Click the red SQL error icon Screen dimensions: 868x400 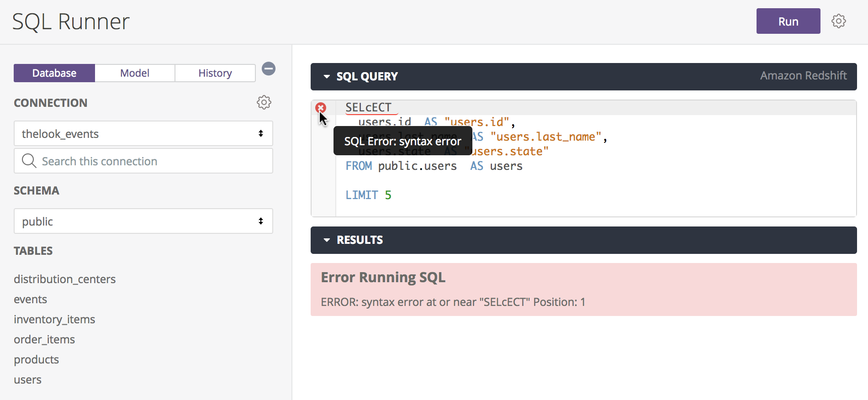[x=321, y=108]
